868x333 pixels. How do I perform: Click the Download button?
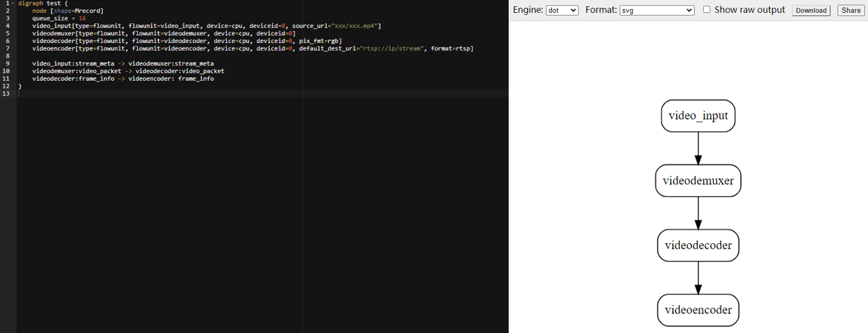[x=811, y=11]
